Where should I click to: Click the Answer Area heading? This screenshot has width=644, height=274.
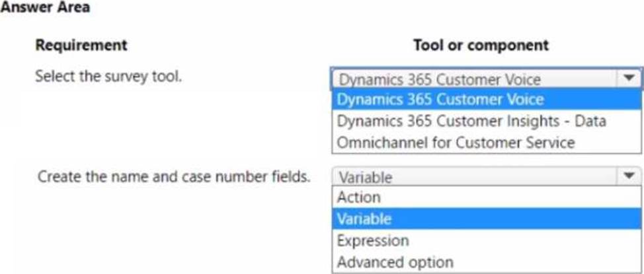pos(45,7)
